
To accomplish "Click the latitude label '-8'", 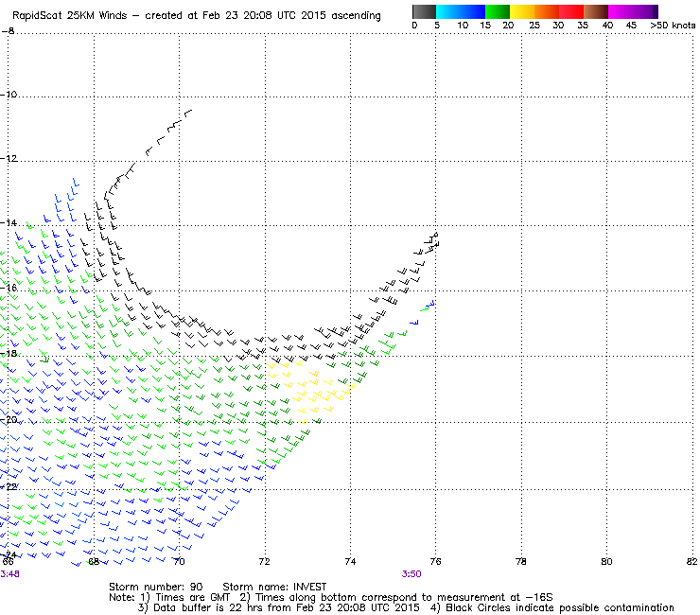I will coord(8,31).
